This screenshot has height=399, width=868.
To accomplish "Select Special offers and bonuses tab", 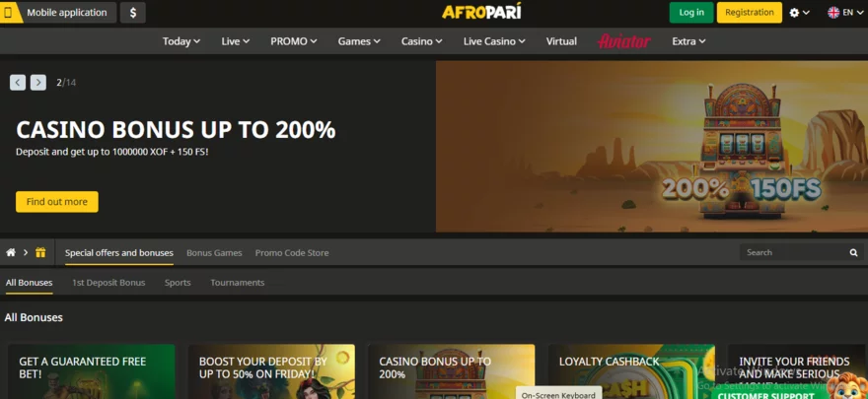I will (119, 252).
